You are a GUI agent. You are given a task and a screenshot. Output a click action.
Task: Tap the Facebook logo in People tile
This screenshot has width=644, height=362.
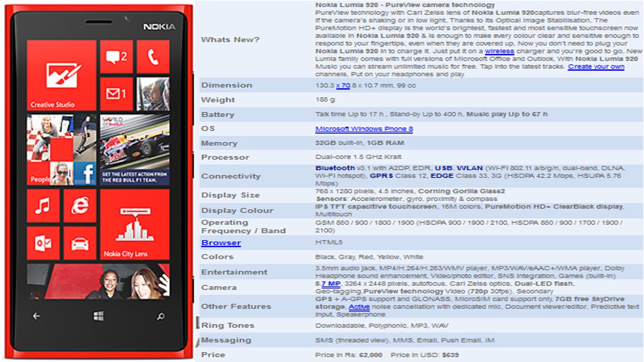pos(85,173)
